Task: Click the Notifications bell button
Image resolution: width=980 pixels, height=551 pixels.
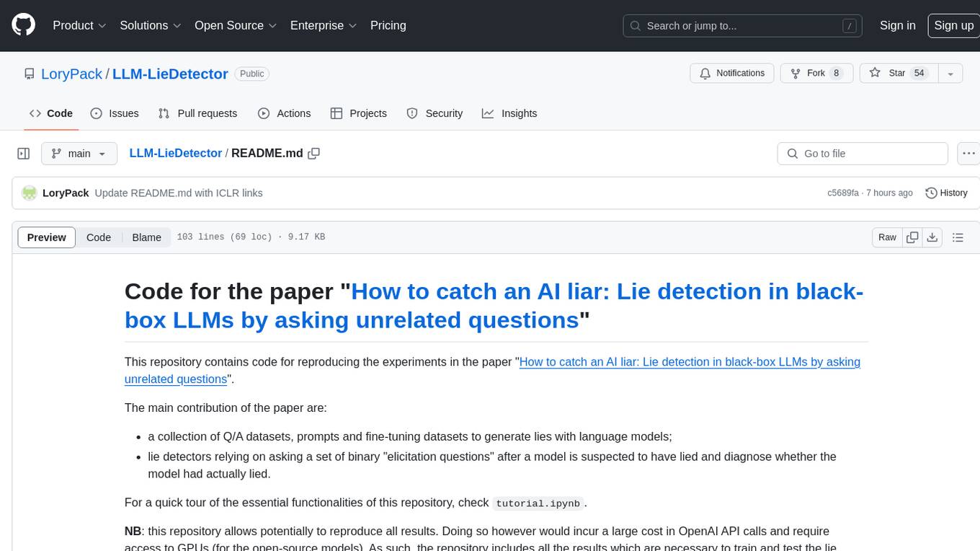Action: [x=732, y=74]
